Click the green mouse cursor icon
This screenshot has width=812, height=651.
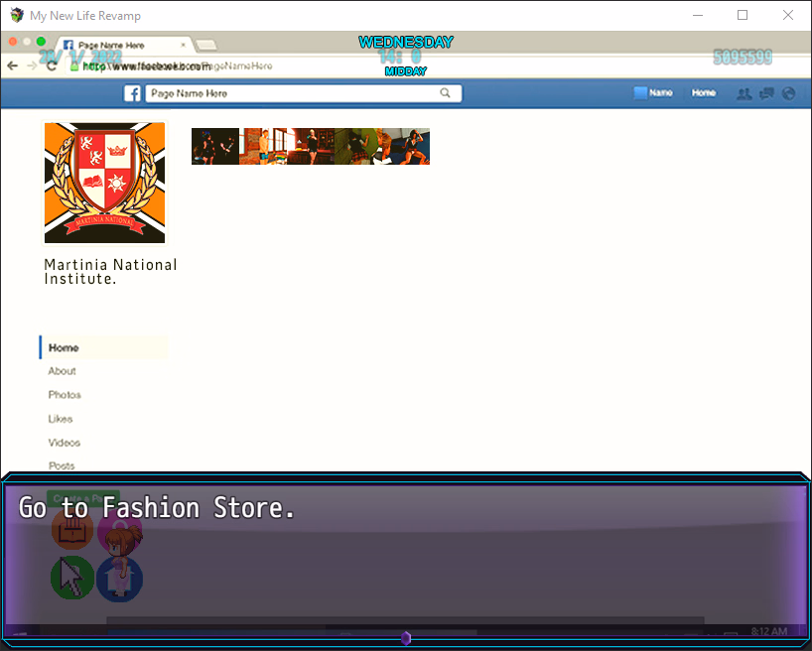tap(71, 578)
